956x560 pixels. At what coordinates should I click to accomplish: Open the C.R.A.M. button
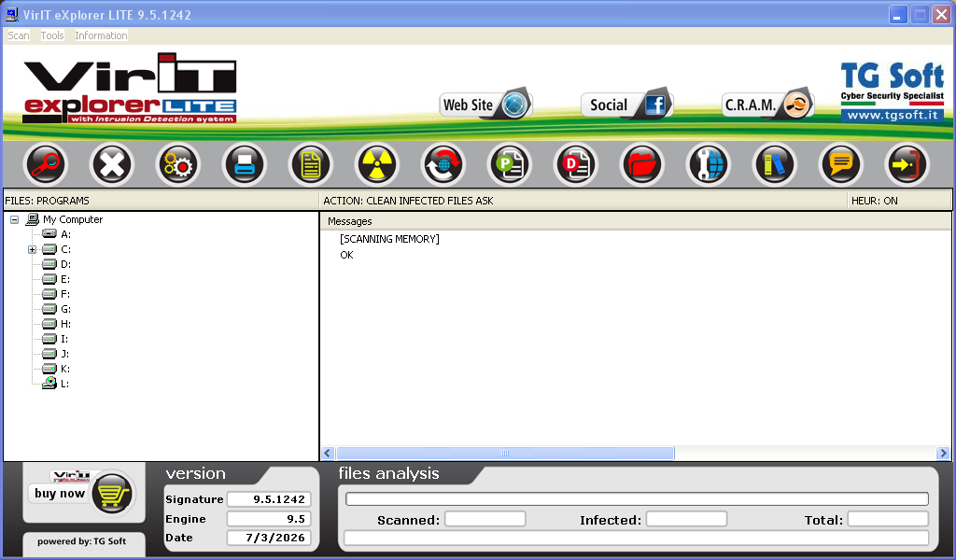[x=767, y=105]
